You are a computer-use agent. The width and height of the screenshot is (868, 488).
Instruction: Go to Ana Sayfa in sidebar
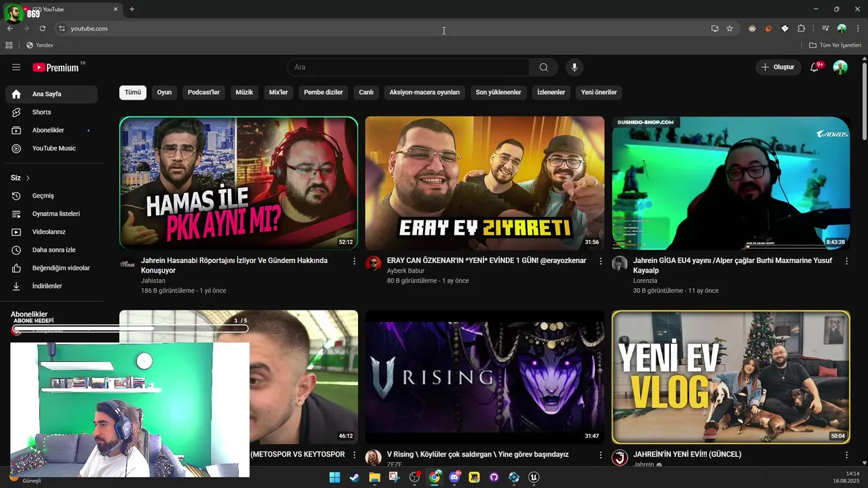52,94
